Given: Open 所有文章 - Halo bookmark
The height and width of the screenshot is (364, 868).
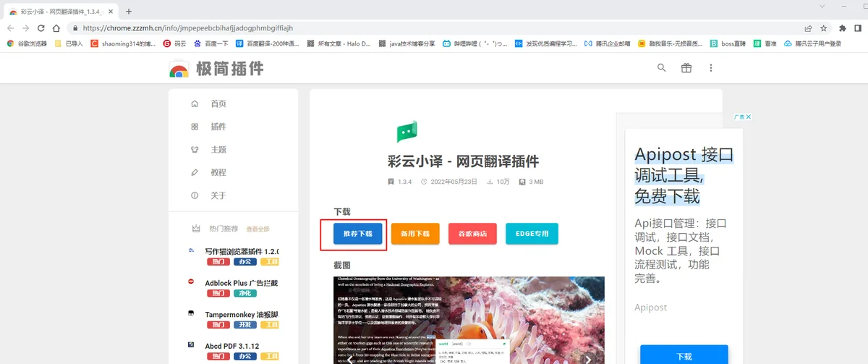Looking at the screenshot, I should [x=339, y=43].
